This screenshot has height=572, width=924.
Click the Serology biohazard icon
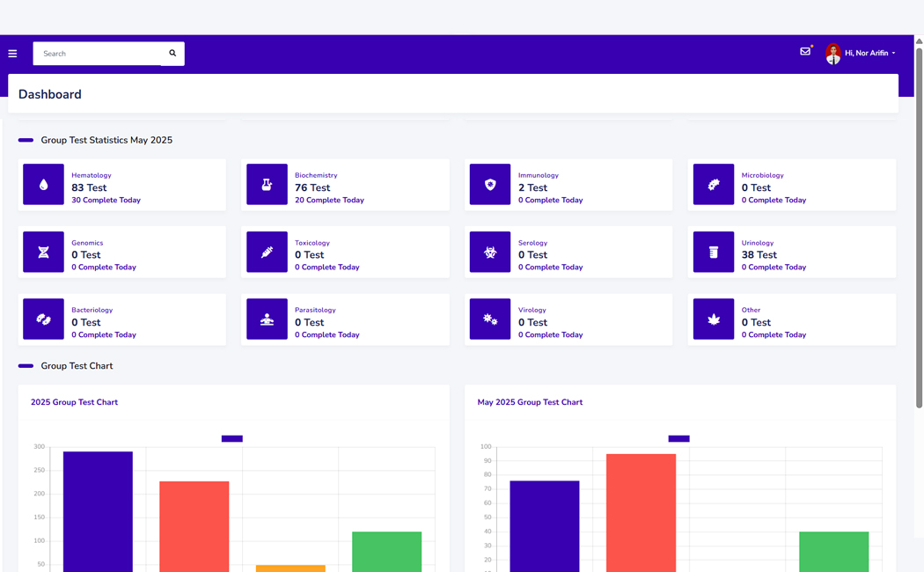tap(490, 252)
